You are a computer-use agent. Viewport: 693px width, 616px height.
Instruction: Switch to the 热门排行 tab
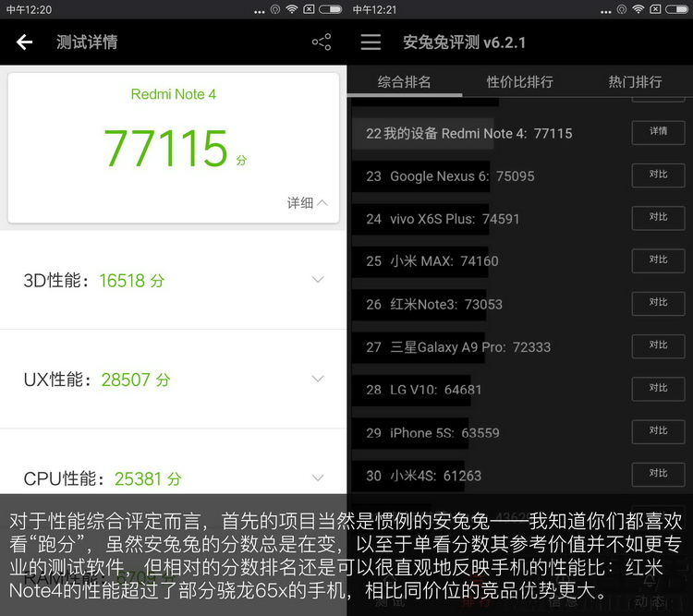coord(635,82)
